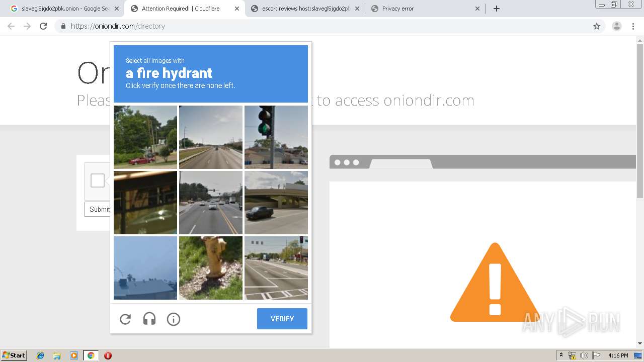644x362 pixels.
Task: Go back to previous page
Action: (x=11, y=26)
